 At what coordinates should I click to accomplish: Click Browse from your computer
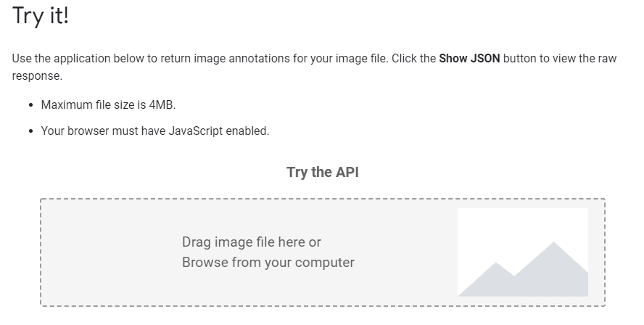pos(268,262)
